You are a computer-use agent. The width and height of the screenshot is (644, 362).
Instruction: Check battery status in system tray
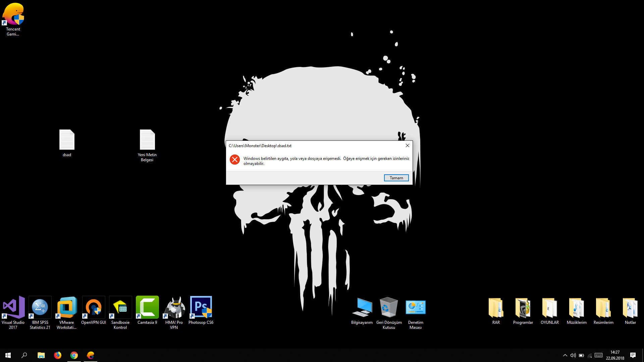[582, 355]
